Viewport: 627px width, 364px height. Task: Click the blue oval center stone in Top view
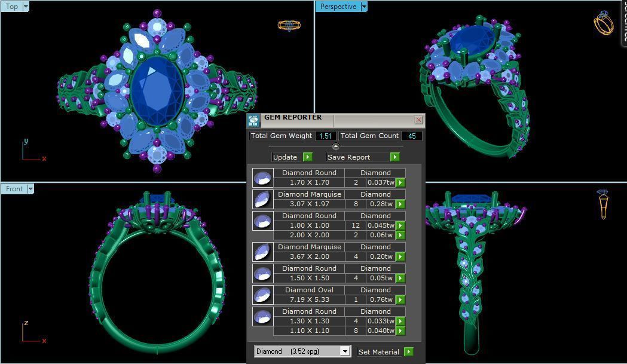[x=157, y=91]
